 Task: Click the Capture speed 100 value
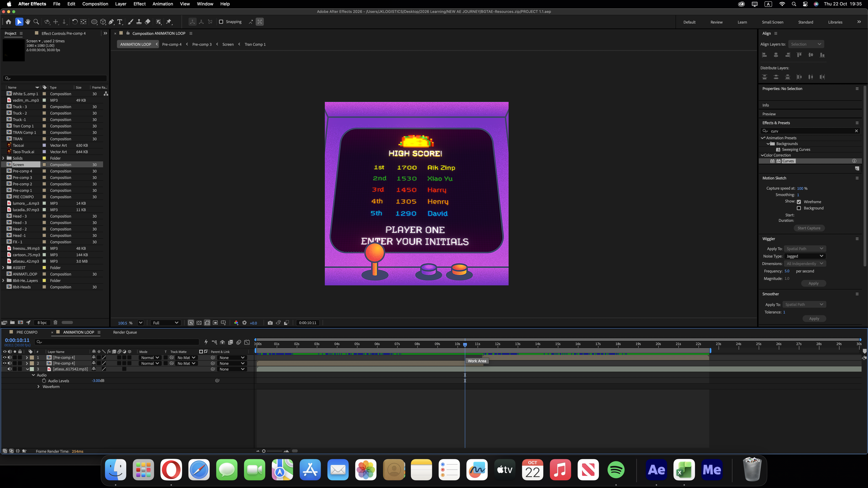click(800, 188)
